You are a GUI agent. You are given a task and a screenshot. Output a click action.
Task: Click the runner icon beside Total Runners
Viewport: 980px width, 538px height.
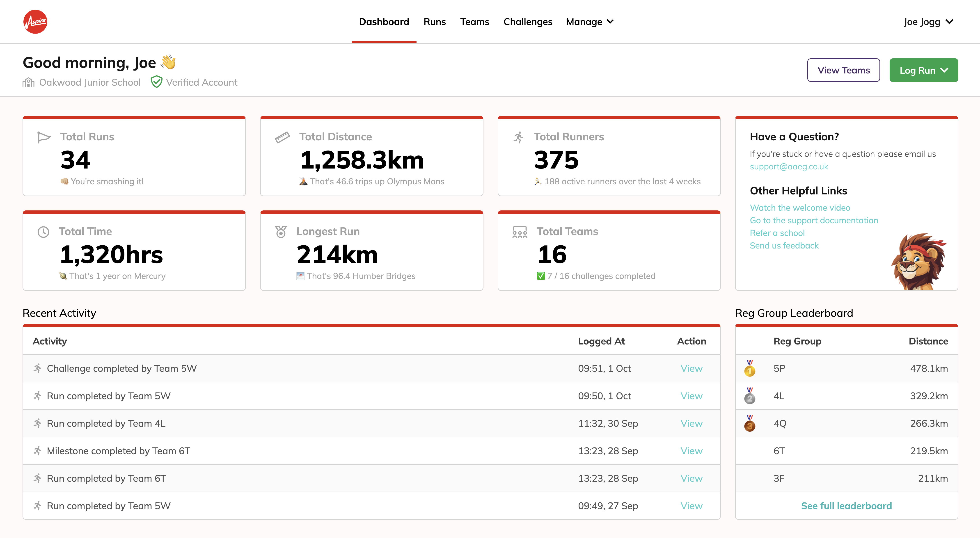tap(519, 137)
